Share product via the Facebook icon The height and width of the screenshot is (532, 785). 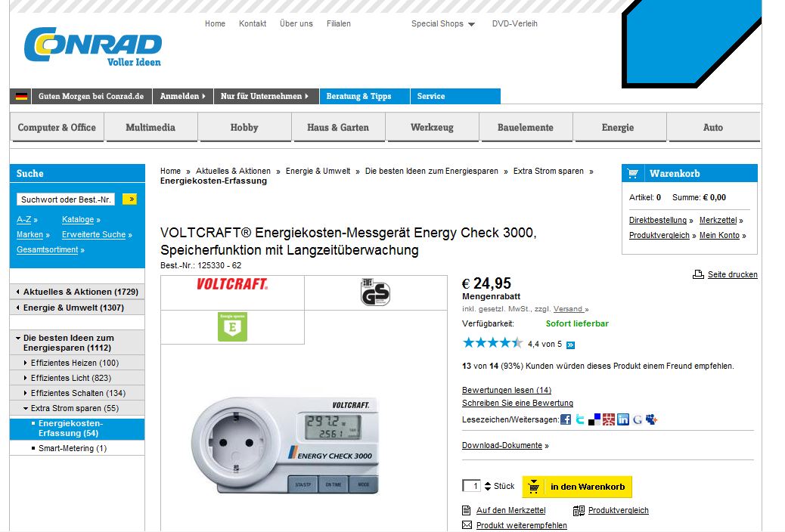pyautogui.click(x=566, y=419)
